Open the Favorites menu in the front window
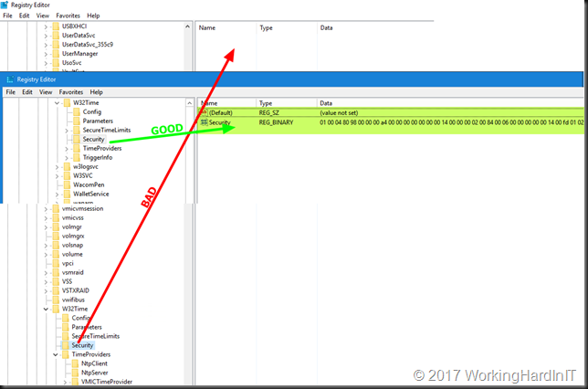Image resolution: width=588 pixels, height=389 pixels. point(71,92)
